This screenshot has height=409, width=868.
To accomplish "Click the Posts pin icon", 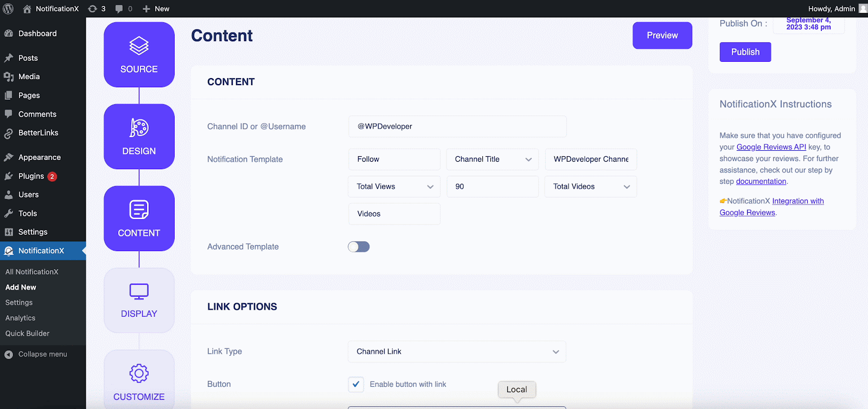I will [x=9, y=58].
